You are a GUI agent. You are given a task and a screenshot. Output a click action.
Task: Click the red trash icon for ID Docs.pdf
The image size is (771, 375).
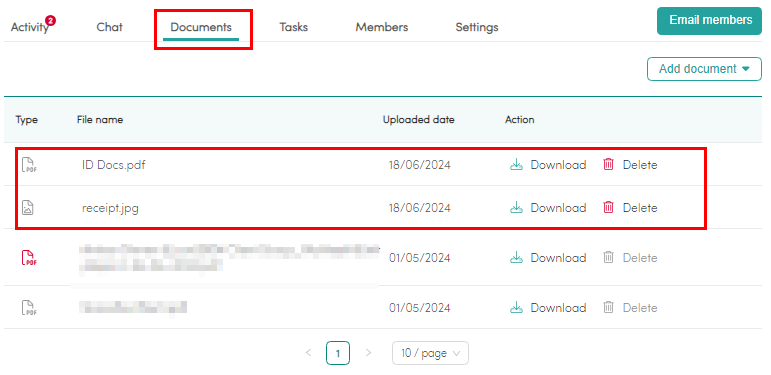(x=608, y=165)
